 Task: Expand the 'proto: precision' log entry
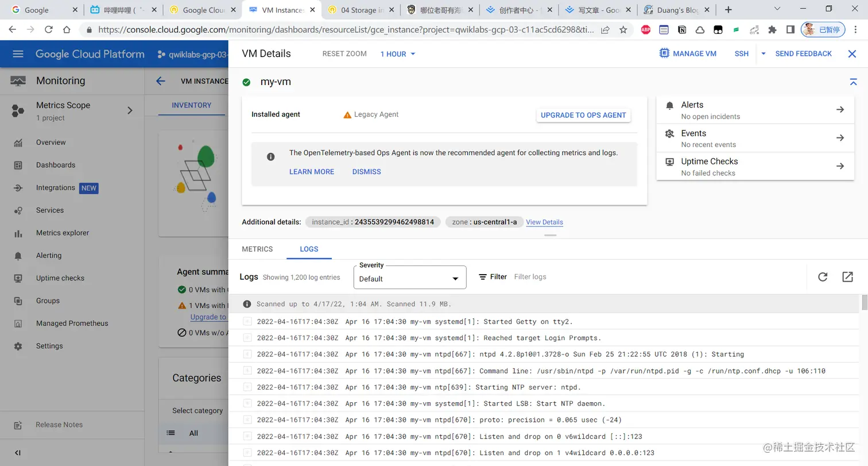[x=247, y=420]
